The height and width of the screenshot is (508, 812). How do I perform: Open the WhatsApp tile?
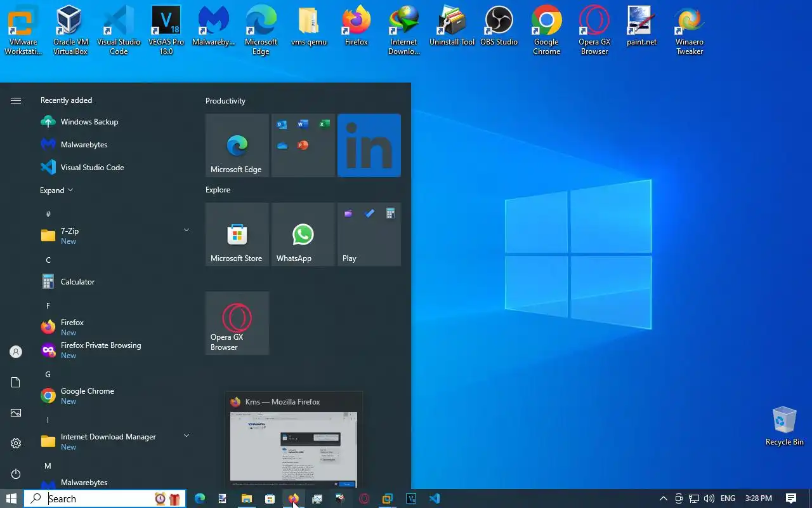click(303, 234)
